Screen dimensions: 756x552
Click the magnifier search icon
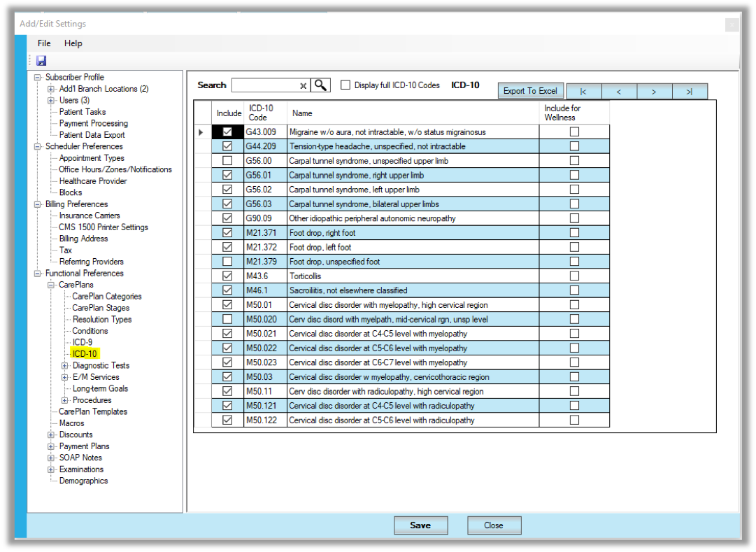click(x=320, y=85)
